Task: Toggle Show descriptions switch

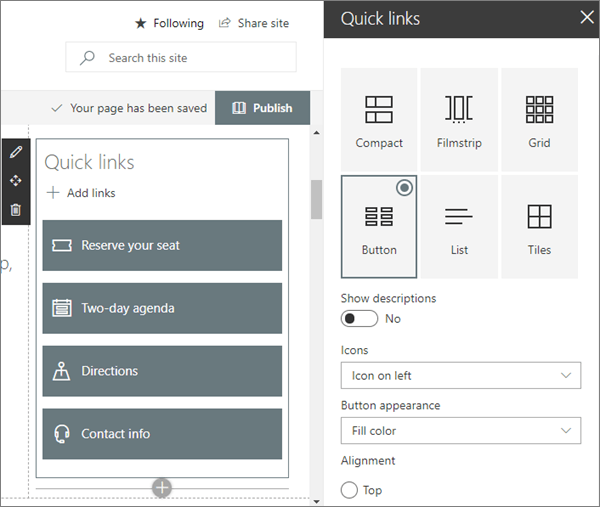Action: click(359, 318)
